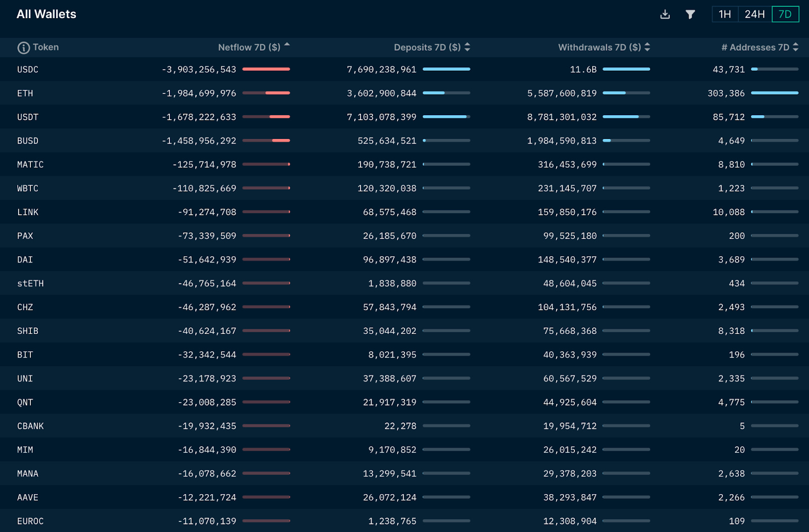
Task: Select the MIM token name
Action: (25, 450)
